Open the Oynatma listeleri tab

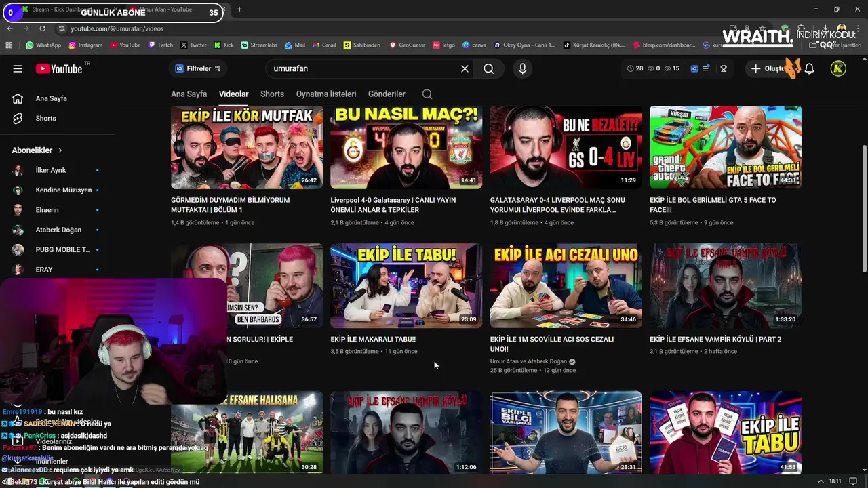click(x=326, y=94)
